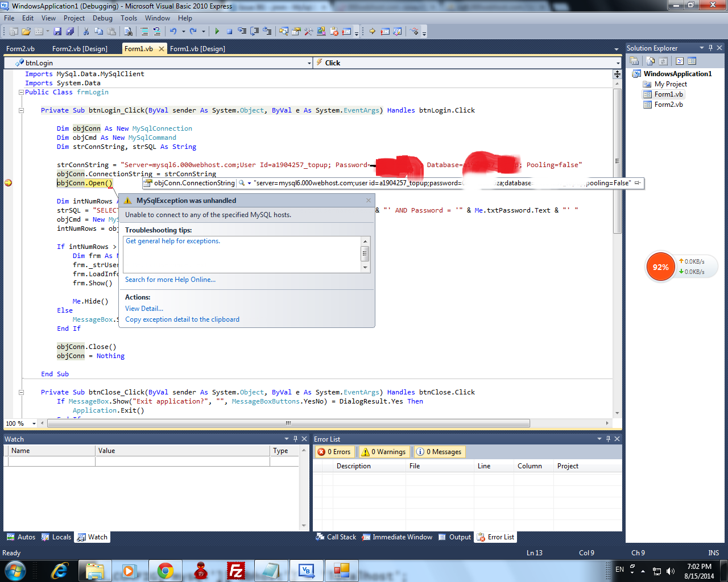Stop debugging with the square icon
Viewport: 728px width, 582px height.
tap(229, 31)
